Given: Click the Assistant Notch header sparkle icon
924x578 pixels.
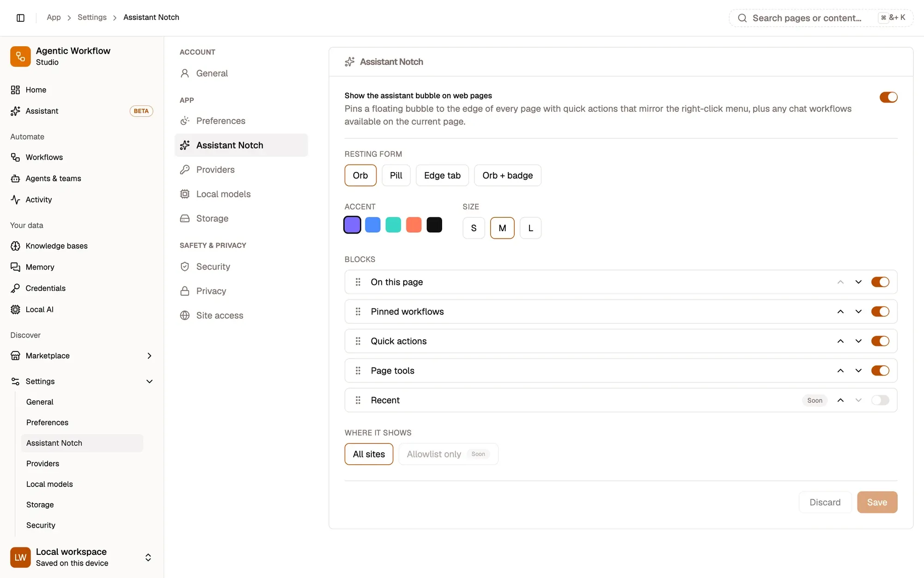Looking at the screenshot, I should point(350,62).
